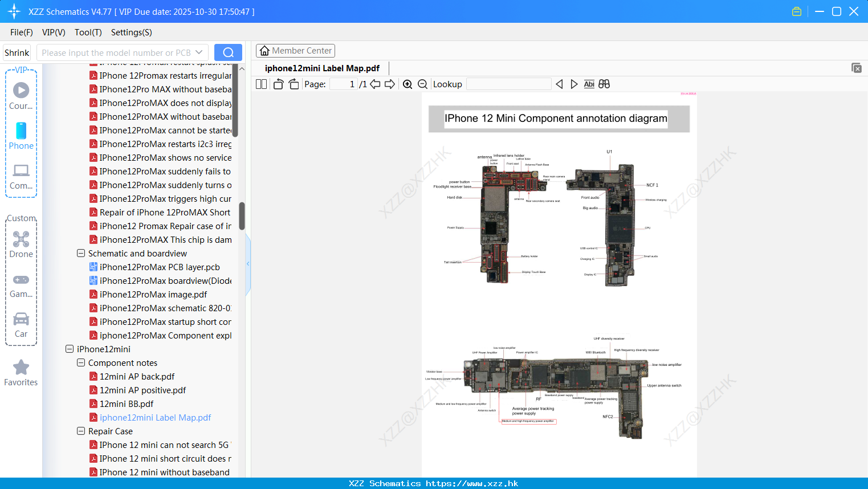Image resolution: width=868 pixels, height=489 pixels.
Task: Select iphone12mini Label Map.pdf tab
Action: [322, 68]
